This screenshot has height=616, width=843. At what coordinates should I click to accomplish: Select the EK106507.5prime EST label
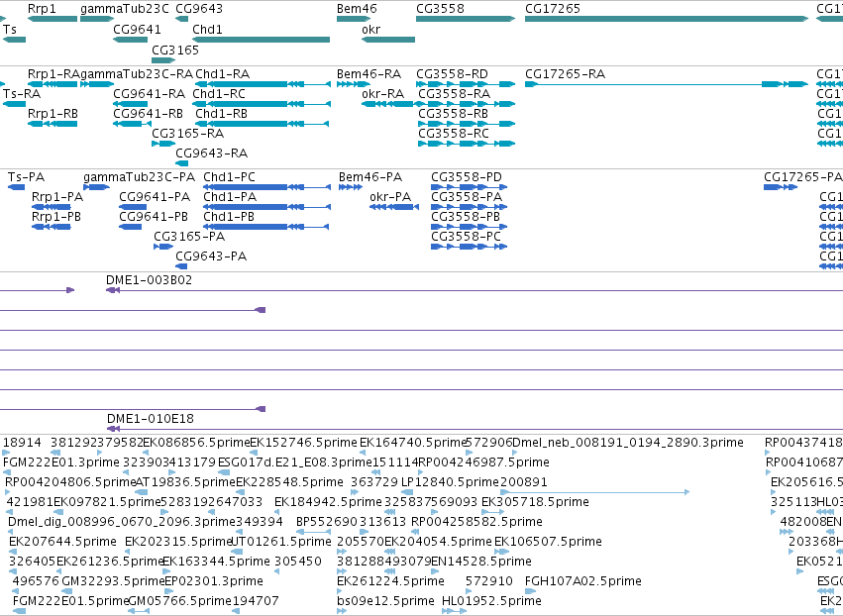click(548, 542)
